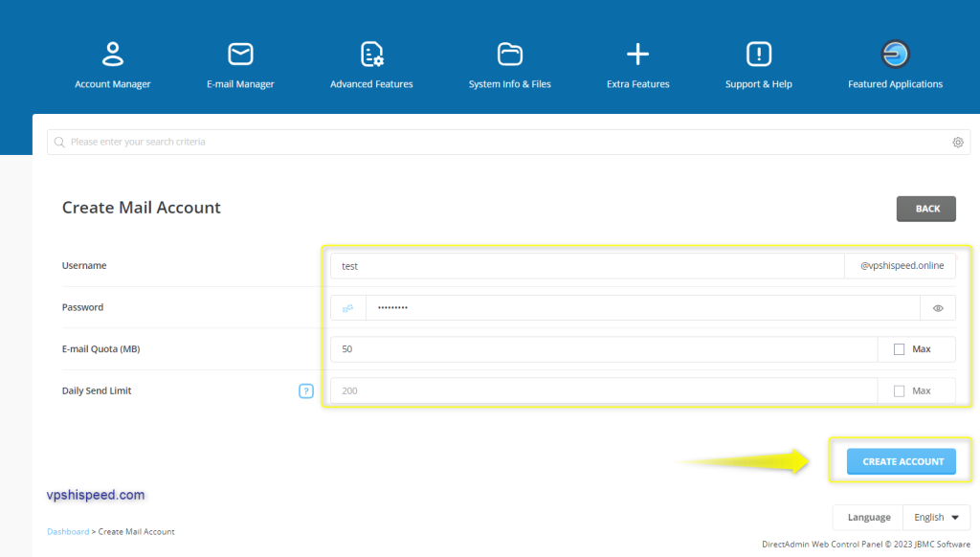Open the Extra Features plus icon
The image size is (980, 557).
[x=637, y=54]
